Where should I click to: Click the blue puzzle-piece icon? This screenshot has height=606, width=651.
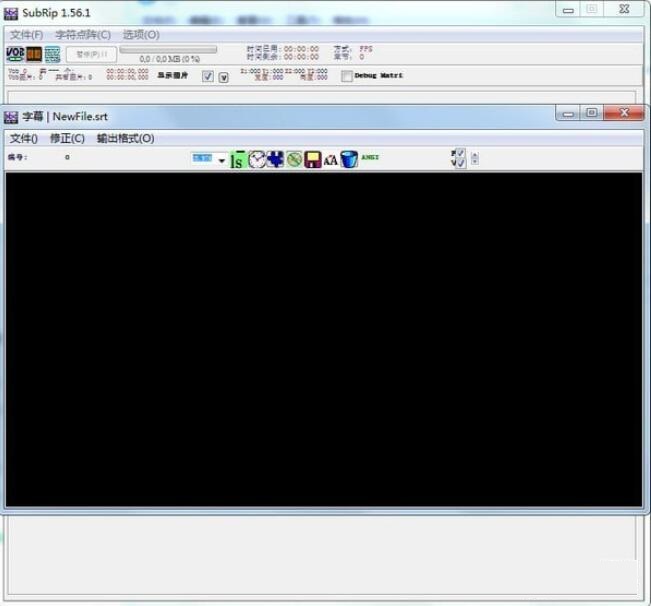(275, 159)
